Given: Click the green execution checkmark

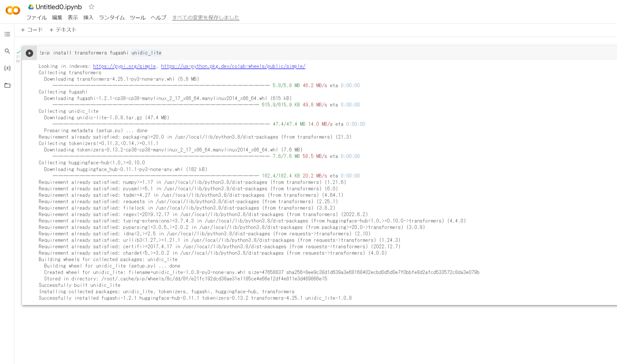Looking at the screenshot, I should (18, 52).
